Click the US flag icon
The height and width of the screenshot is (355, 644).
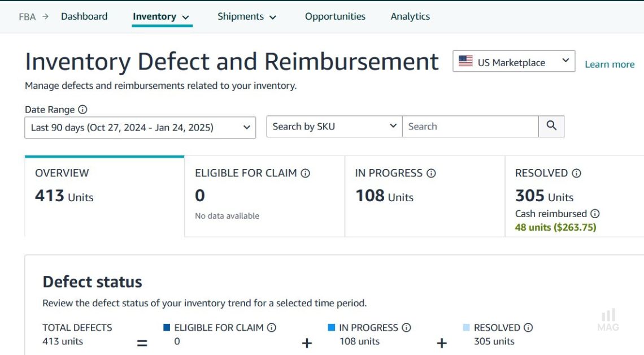coord(465,61)
